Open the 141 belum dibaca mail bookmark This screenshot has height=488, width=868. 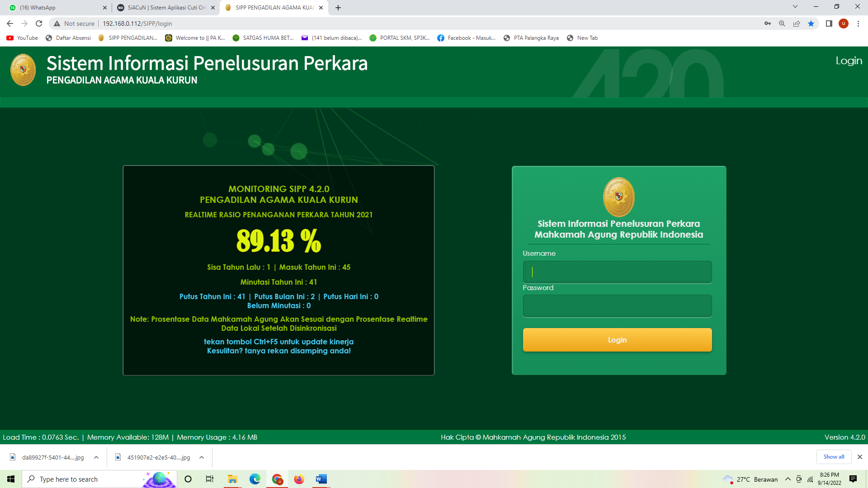pos(331,38)
